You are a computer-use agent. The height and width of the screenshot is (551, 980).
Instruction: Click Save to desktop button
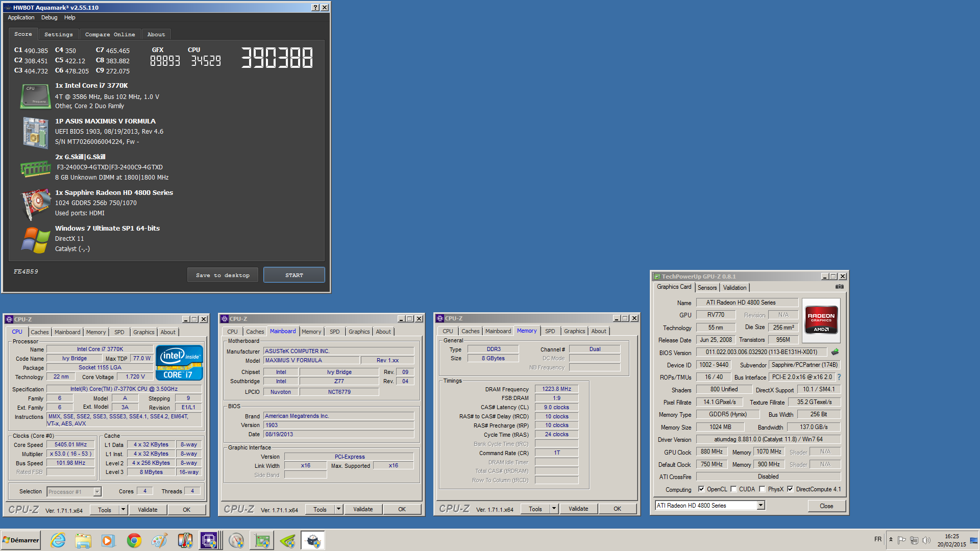coord(223,275)
